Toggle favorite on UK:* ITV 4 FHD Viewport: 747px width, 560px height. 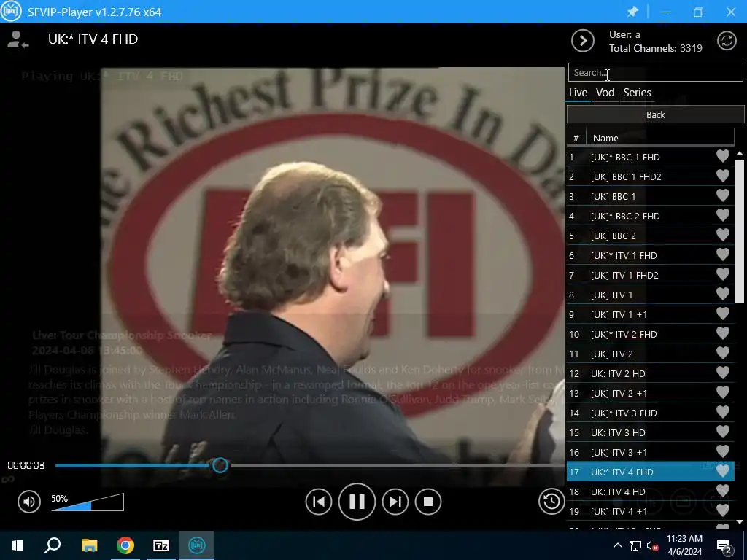723,472
